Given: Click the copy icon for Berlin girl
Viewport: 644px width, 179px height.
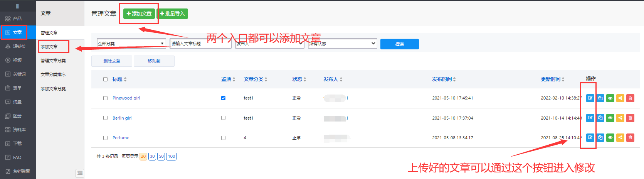Looking at the screenshot, I should click(x=600, y=118).
